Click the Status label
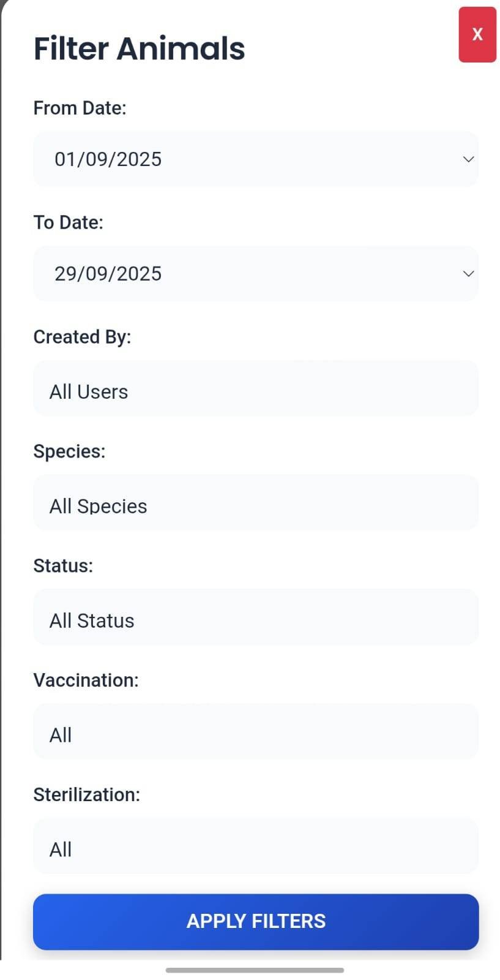Screen dimensions: 500x980 [x=63, y=565]
